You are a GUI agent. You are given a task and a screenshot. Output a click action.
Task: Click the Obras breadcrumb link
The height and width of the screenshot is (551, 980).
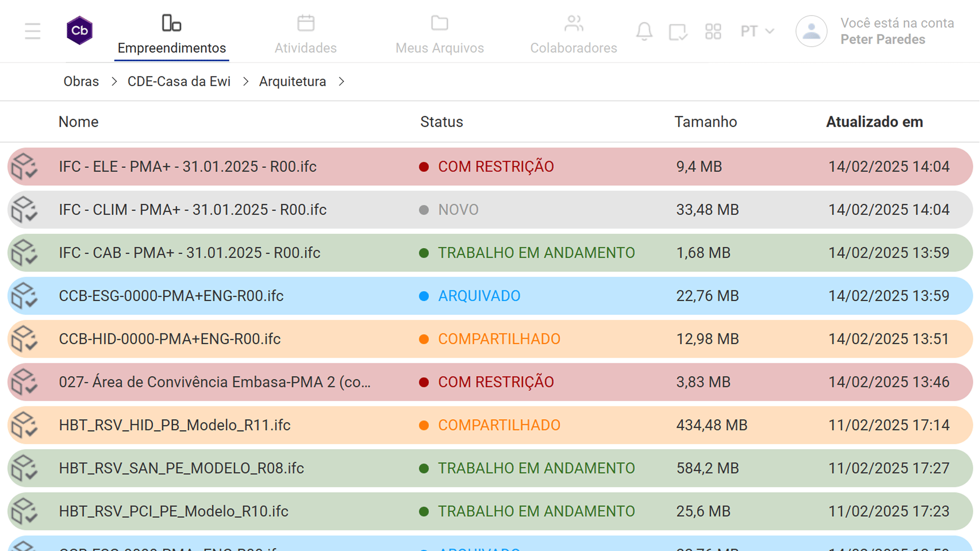coord(81,81)
